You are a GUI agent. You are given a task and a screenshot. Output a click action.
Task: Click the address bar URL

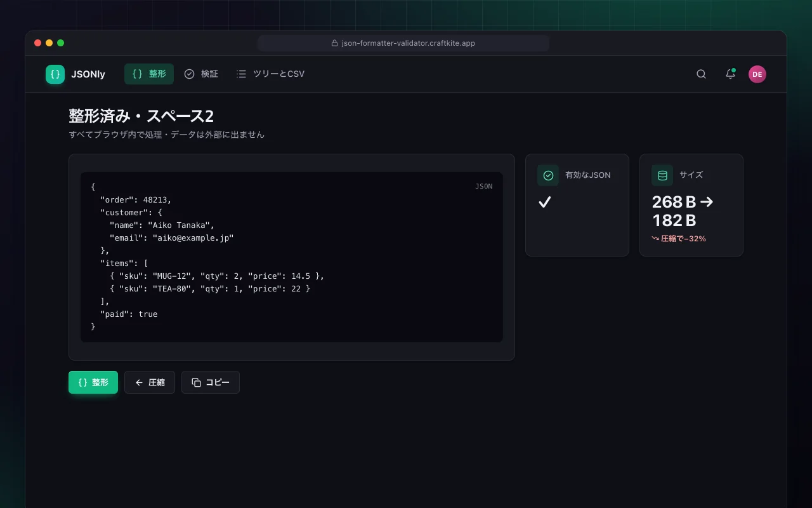pyautogui.click(x=408, y=43)
